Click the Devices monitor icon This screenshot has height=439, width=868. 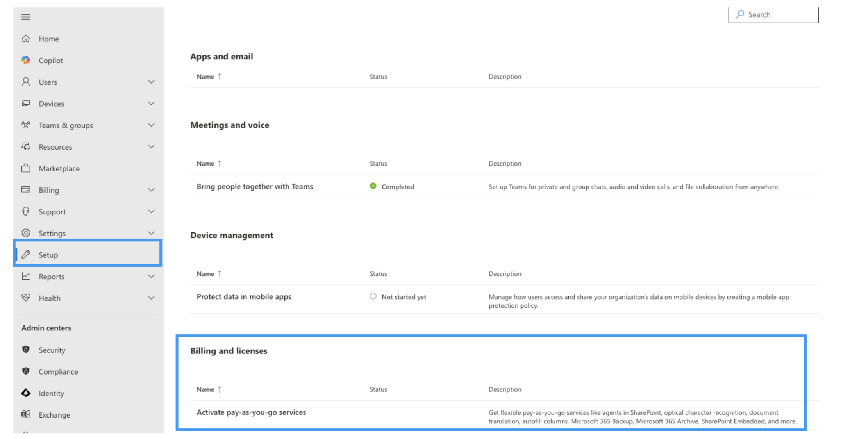26,103
